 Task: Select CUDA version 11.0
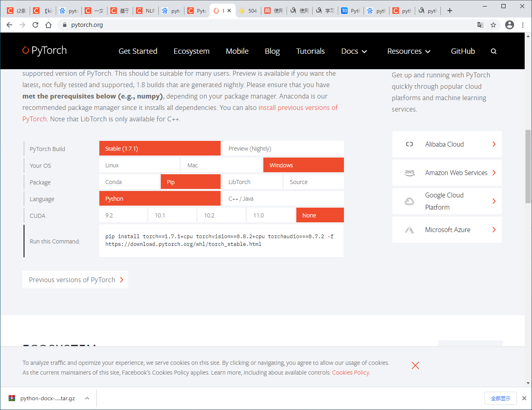(271, 215)
